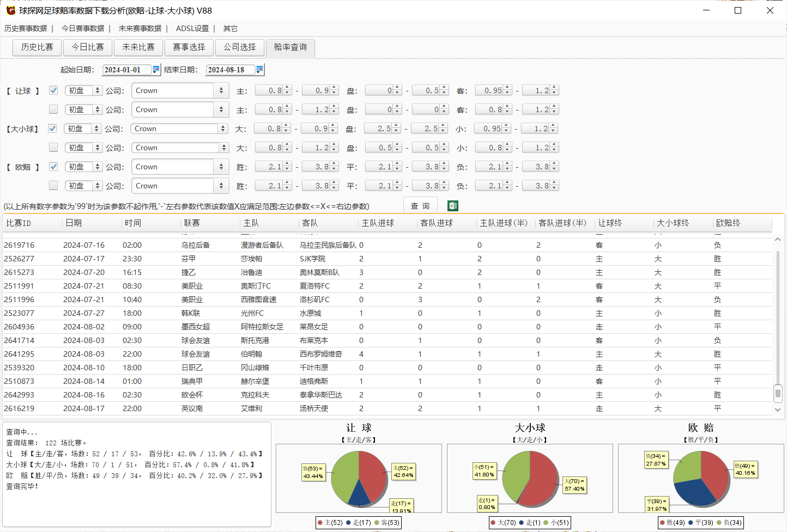Click the 让球 first row 主 minimum 0.8 stepper

pos(273,90)
